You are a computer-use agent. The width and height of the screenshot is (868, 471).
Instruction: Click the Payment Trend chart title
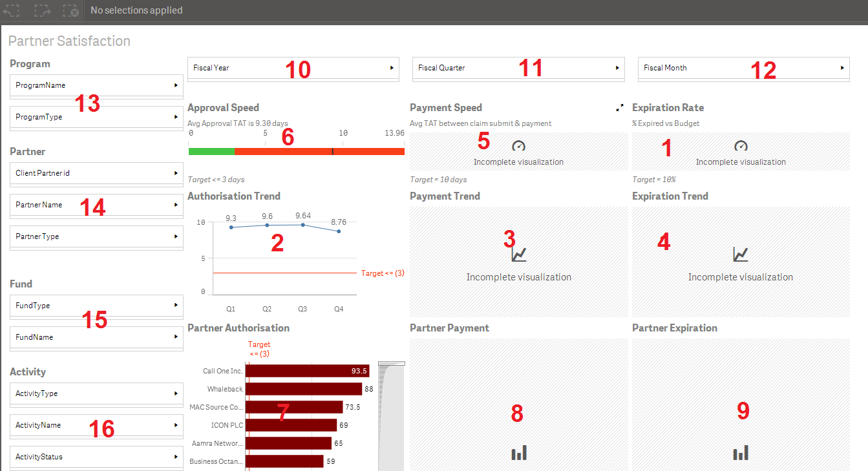click(x=445, y=196)
